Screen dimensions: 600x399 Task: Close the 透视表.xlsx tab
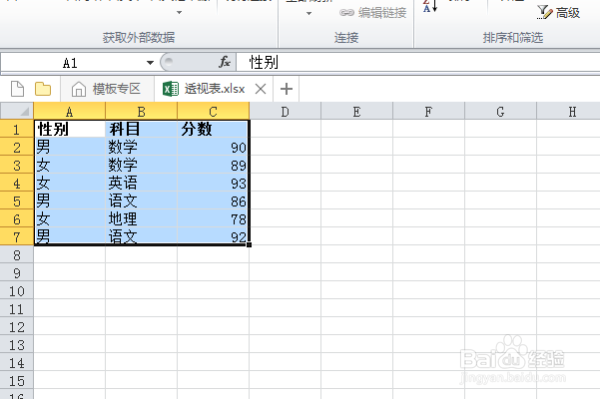coord(261,89)
